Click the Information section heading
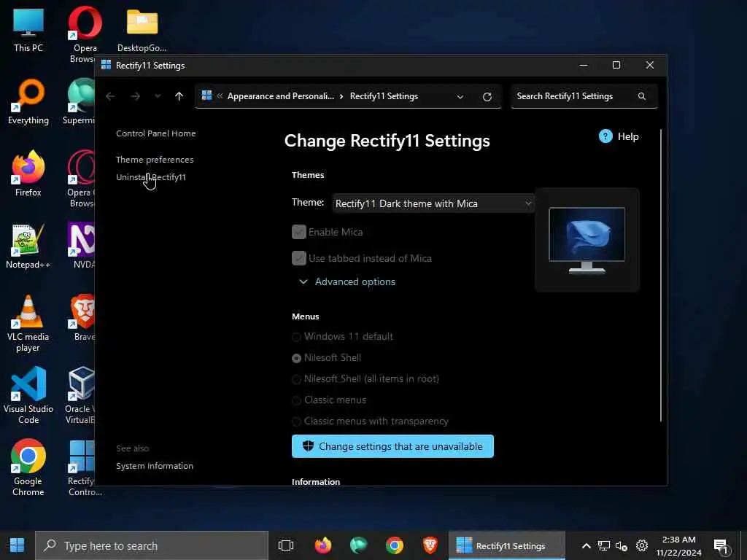 (316, 481)
